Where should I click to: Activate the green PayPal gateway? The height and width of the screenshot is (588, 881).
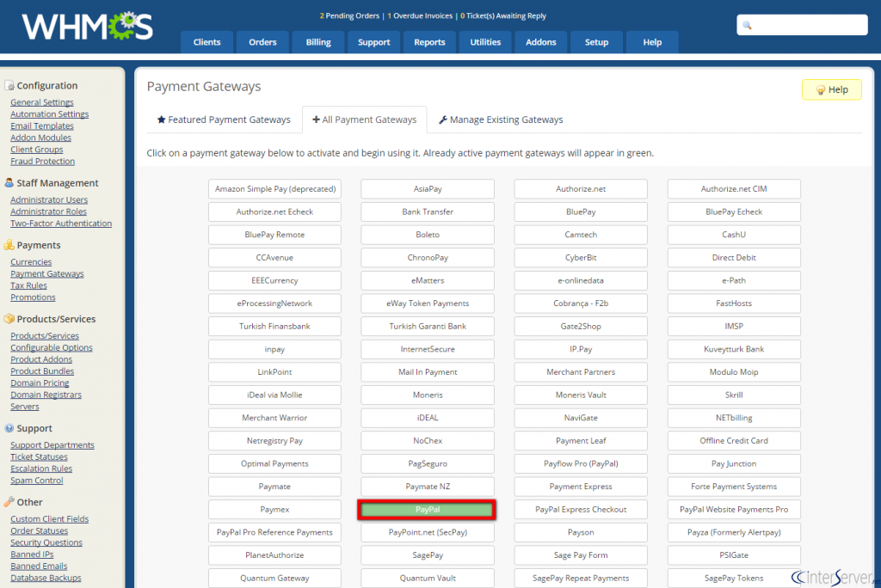tap(428, 510)
